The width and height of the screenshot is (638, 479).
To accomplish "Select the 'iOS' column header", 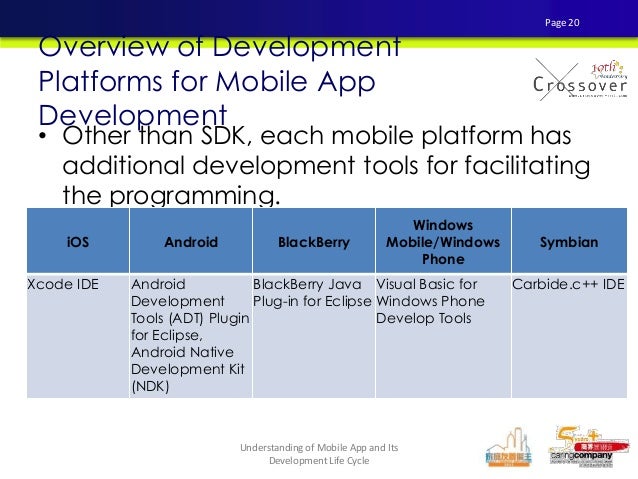I will tap(78, 241).
